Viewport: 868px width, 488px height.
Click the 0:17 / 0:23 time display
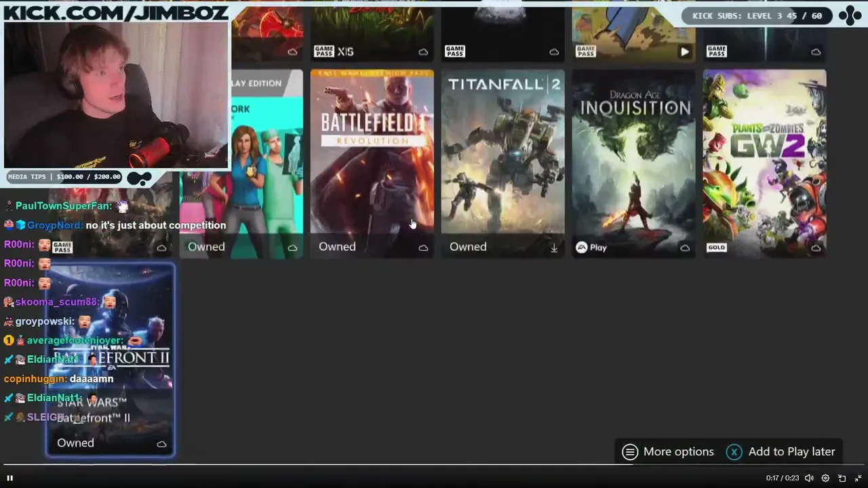[783, 478]
